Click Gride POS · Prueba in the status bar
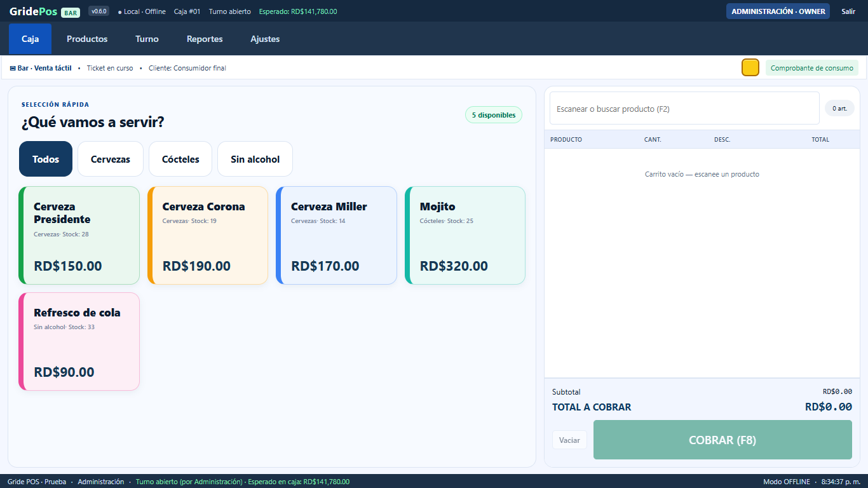 click(37, 482)
